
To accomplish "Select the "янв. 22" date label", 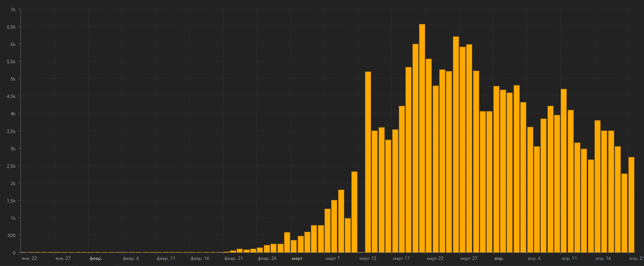I will (29, 259).
